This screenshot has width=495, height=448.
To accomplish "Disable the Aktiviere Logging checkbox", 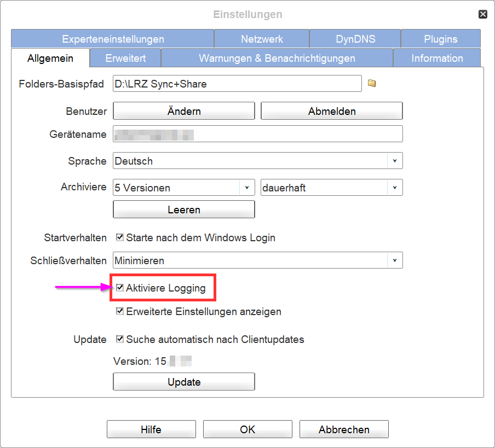I will pyautogui.click(x=120, y=288).
